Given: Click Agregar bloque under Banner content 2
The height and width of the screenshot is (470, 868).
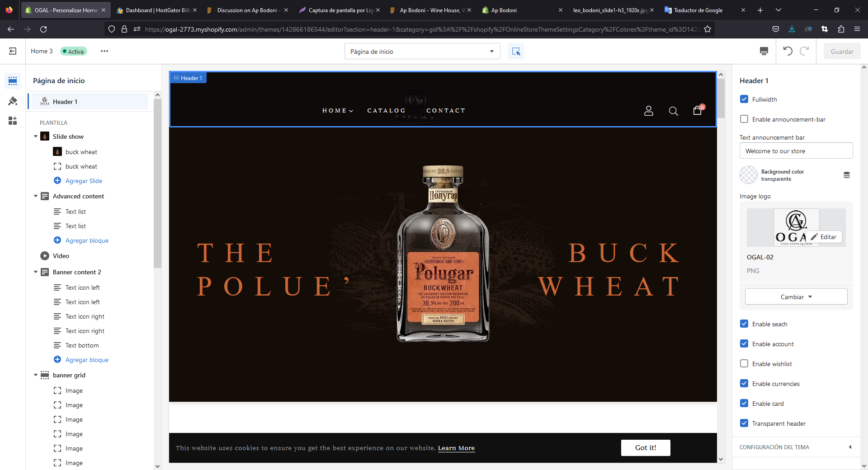Looking at the screenshot, I should coord(87,360).
